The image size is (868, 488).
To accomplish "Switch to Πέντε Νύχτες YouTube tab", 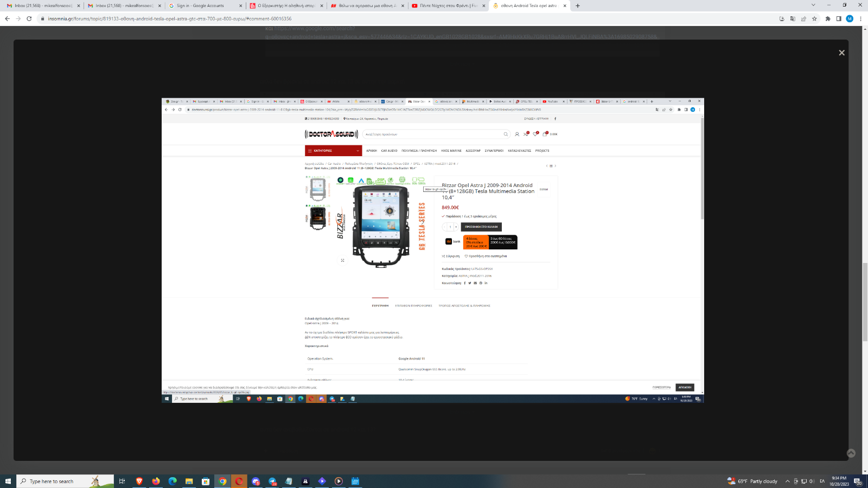I will [x=449, y=5].
